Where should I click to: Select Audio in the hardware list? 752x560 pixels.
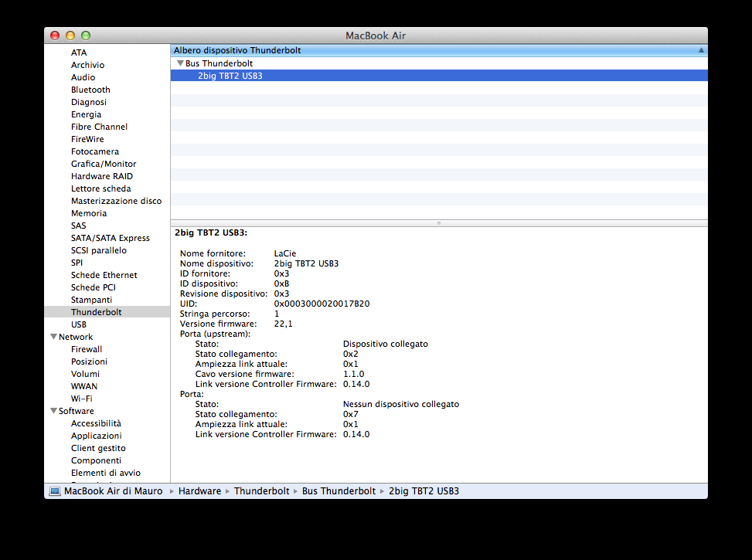click(83, 77)
